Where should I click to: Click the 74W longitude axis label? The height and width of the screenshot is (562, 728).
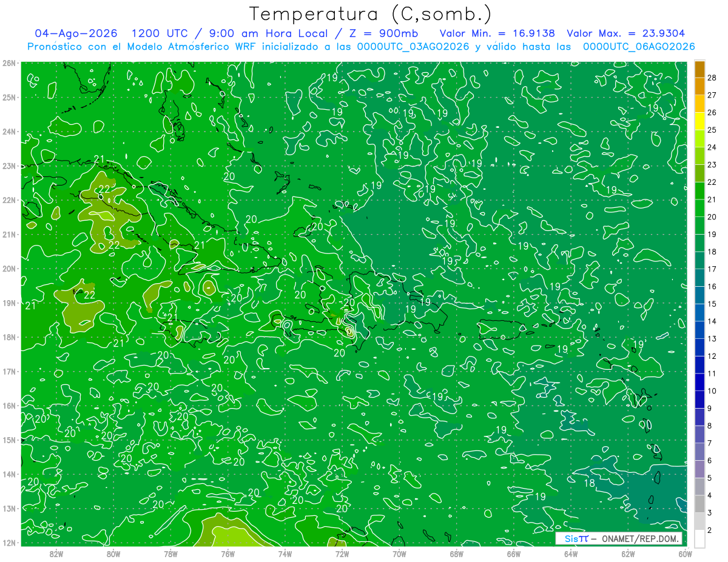[285, 554]
